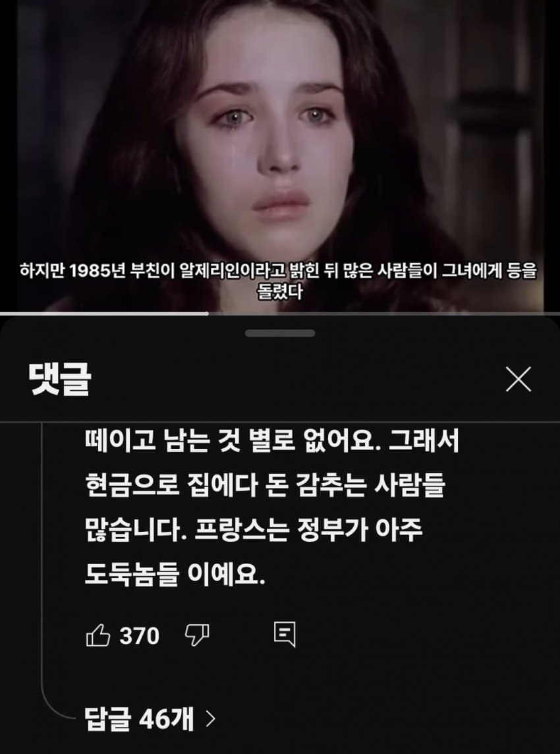Close the 댓글 comments panel with X
This screenshot has width=560, height=754.
[518, 380]
